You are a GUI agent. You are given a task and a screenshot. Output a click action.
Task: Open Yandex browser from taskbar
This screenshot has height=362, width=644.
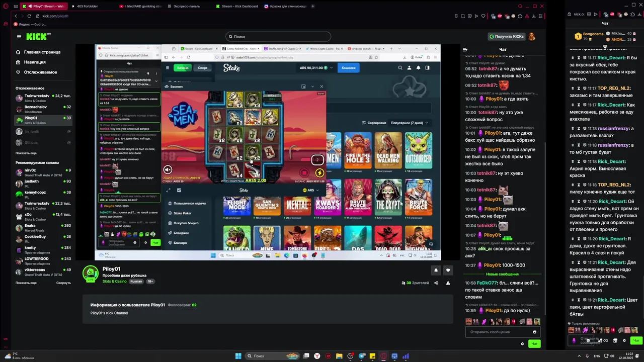point(317,356)
